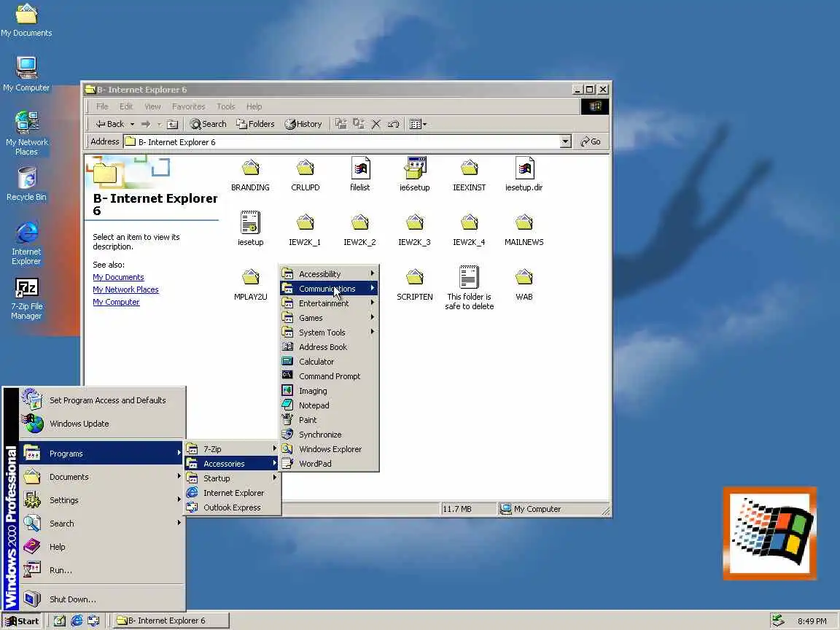Select the WAB folder
This screenshot has height=630, width=840.
tap(524, 278)
